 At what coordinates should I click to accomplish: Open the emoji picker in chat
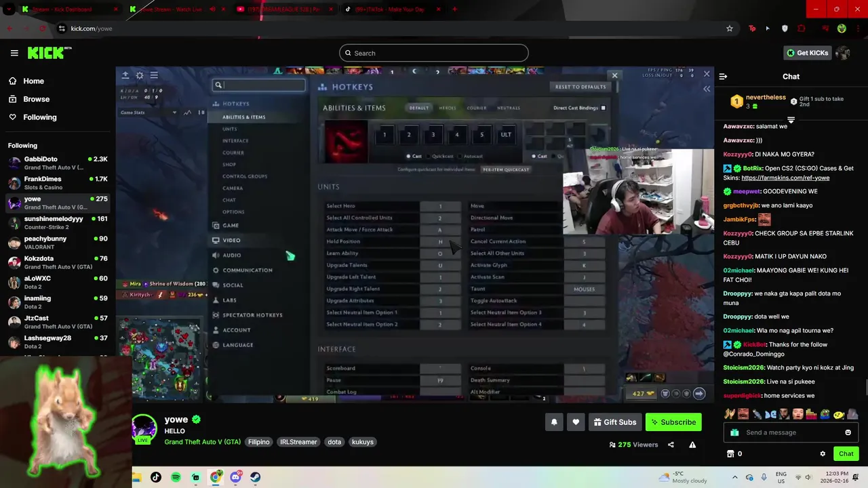[848, 432]
